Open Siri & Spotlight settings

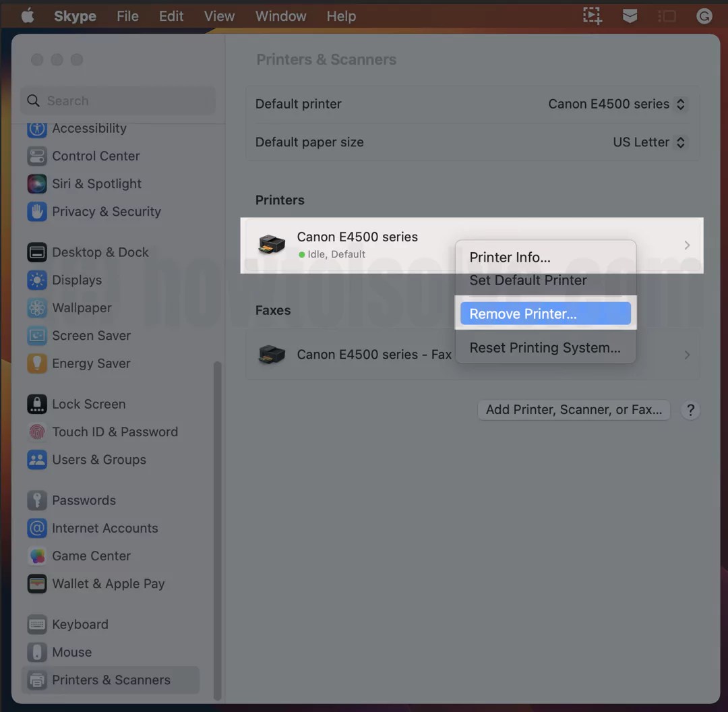96,183
